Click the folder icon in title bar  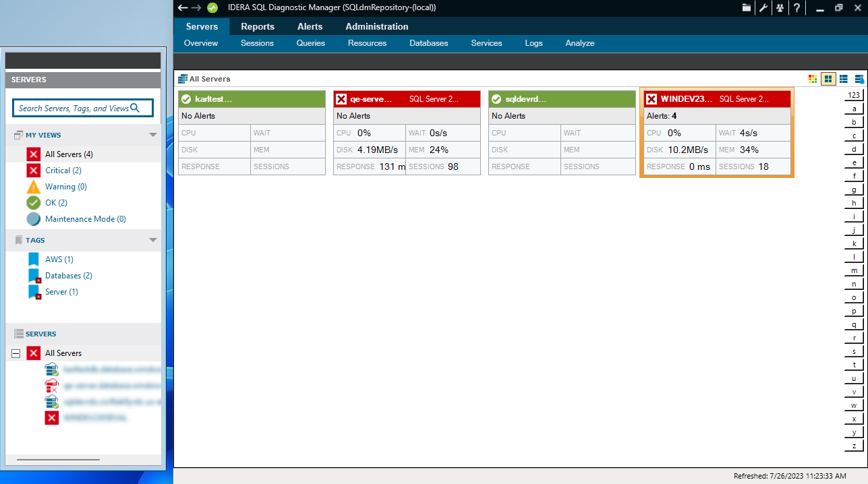[x=747, y=8]
